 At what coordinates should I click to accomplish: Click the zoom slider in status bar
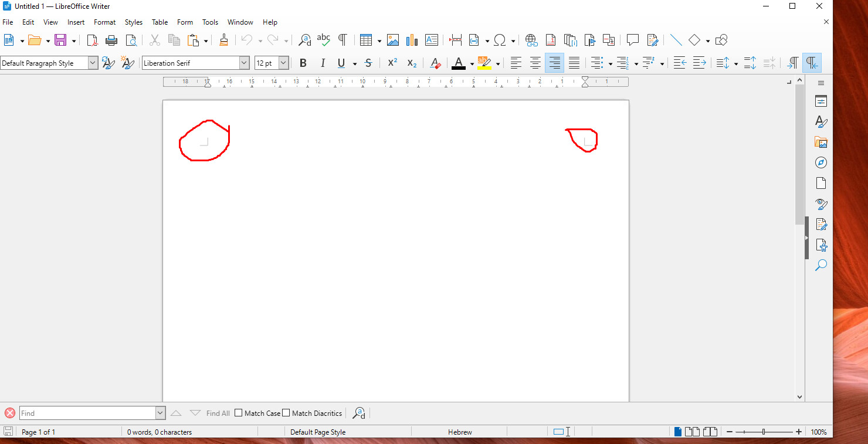tap(763, 432)
